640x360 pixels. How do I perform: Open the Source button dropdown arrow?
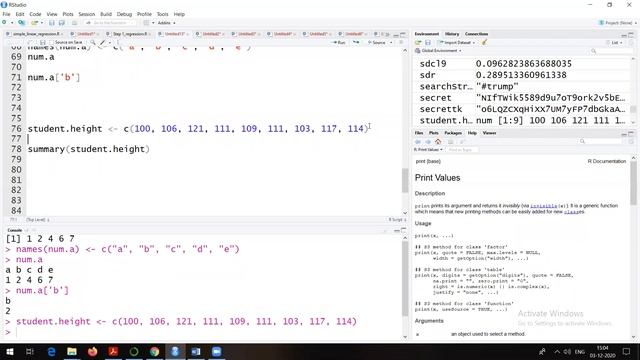pyautogui.click(x=391, y=42)
